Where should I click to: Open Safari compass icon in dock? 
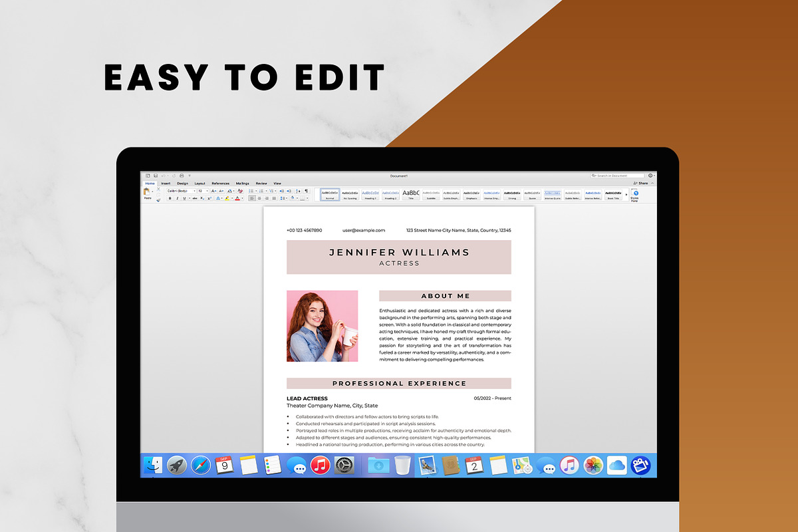201,465
